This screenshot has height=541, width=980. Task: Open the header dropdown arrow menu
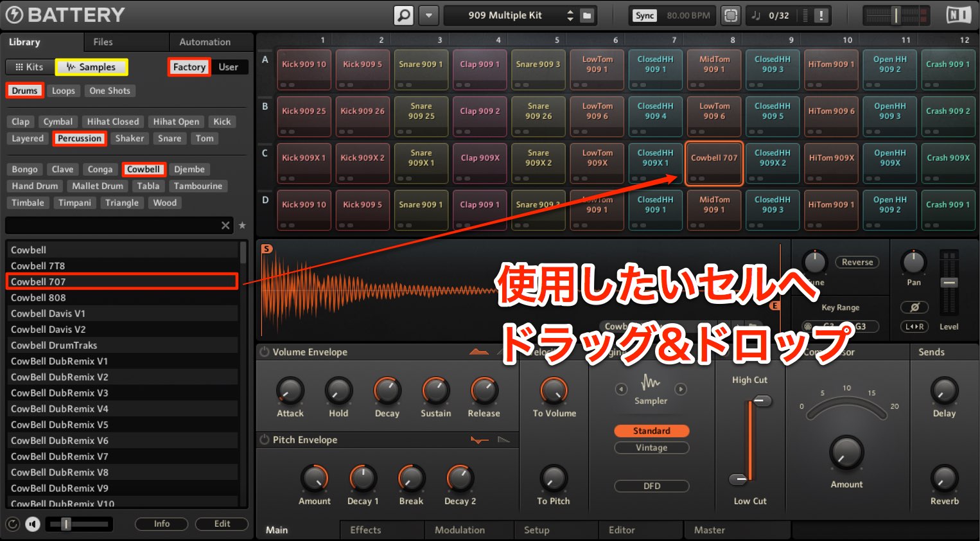point(428,15)
